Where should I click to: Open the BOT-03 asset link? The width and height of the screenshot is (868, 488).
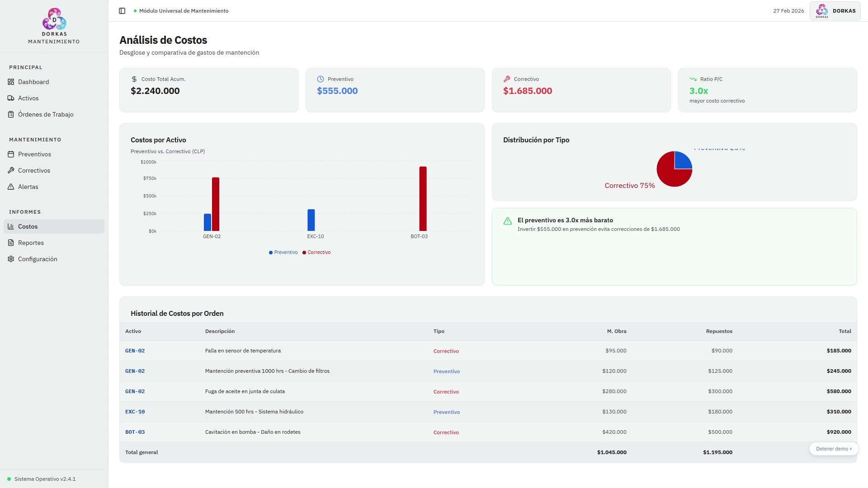coord(135,432)
